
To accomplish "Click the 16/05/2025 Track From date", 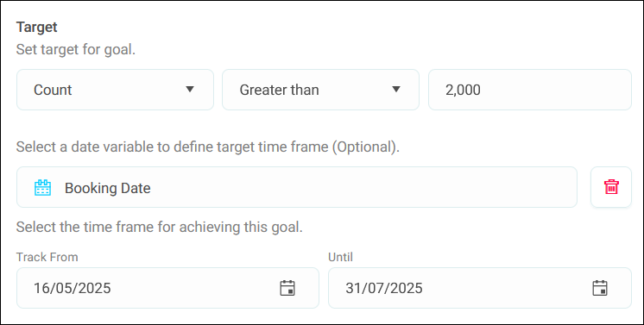I will click(72, 288).
